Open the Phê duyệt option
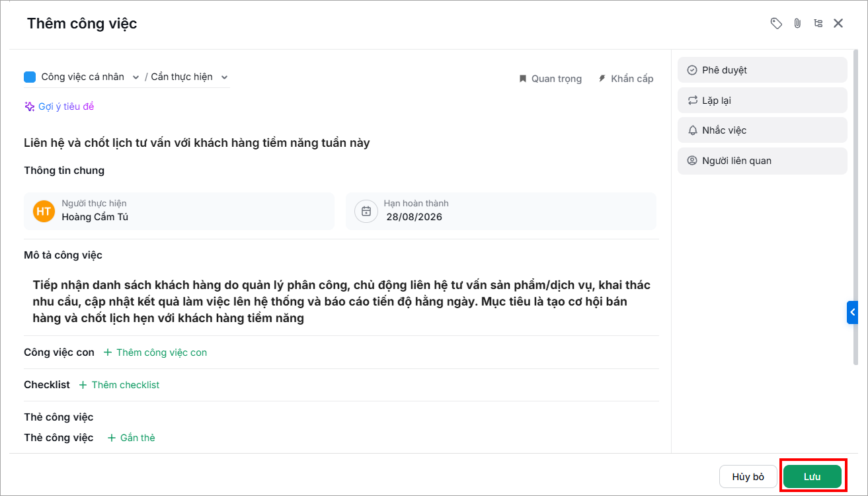 click(762, 70)
